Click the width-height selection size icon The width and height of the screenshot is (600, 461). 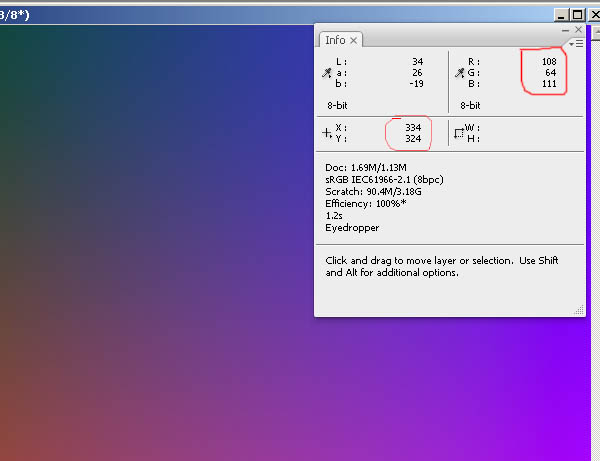coord(459,133)
